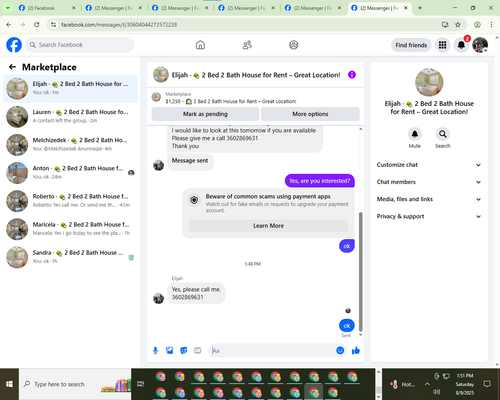
Task: Click Mark as pending button
Action: pyautogui.click(x=205, y=114)
